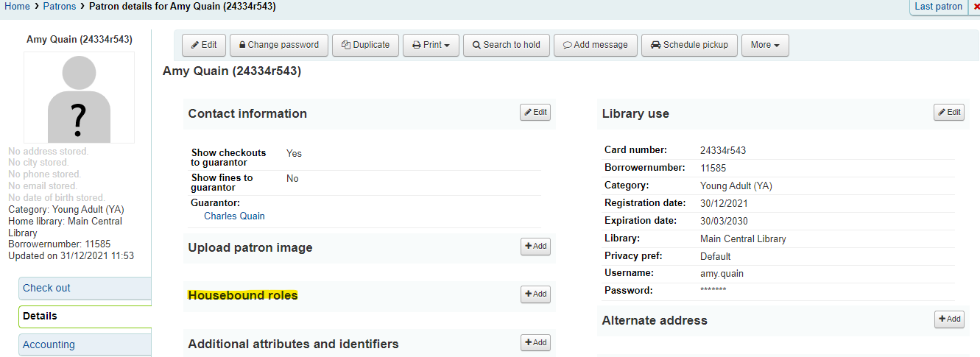This screenshot has height=357, width=980.
Task: Add Housebound roles entry
Action: coord(535,294)
